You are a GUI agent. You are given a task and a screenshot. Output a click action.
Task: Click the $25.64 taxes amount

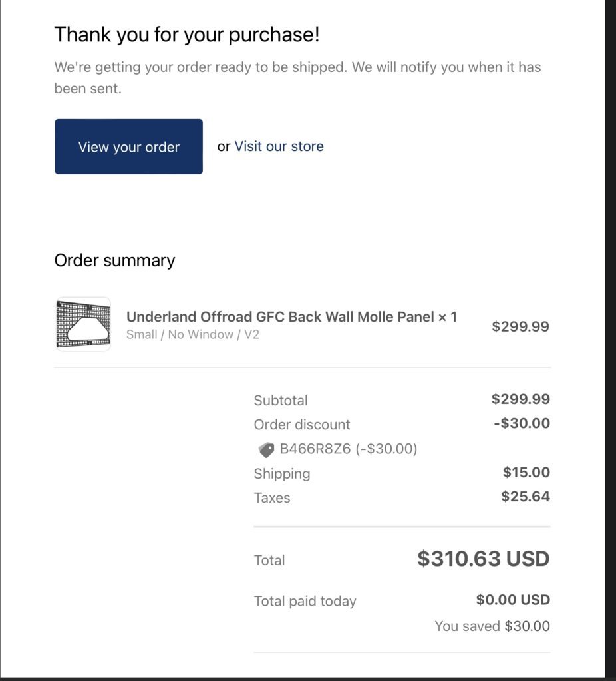pos(526,497)
